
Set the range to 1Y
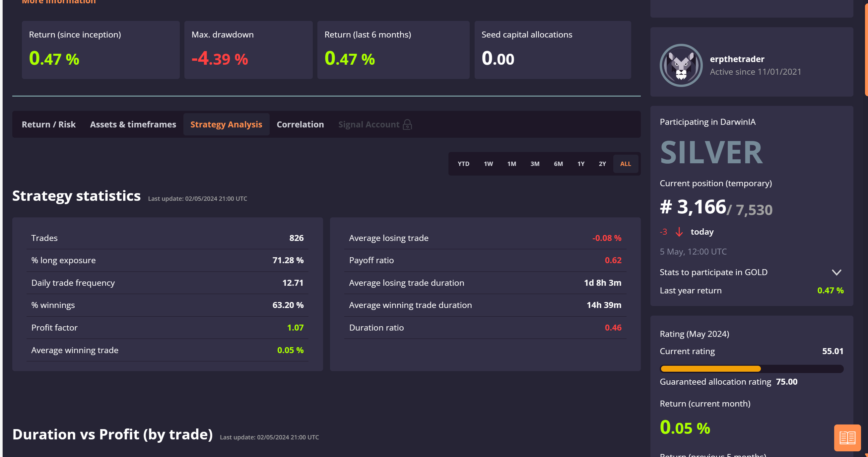[580, 164]
